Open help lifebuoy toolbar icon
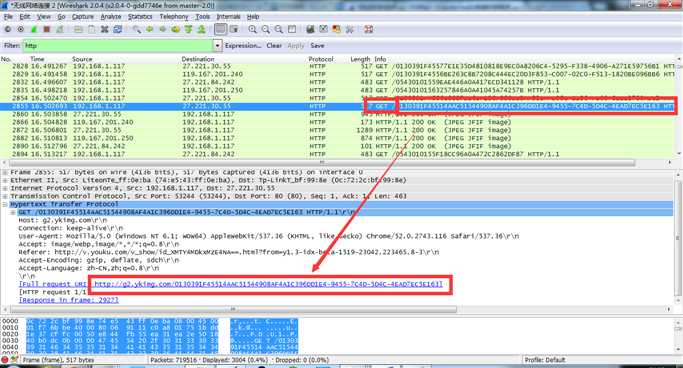 [x=369, y=30]
